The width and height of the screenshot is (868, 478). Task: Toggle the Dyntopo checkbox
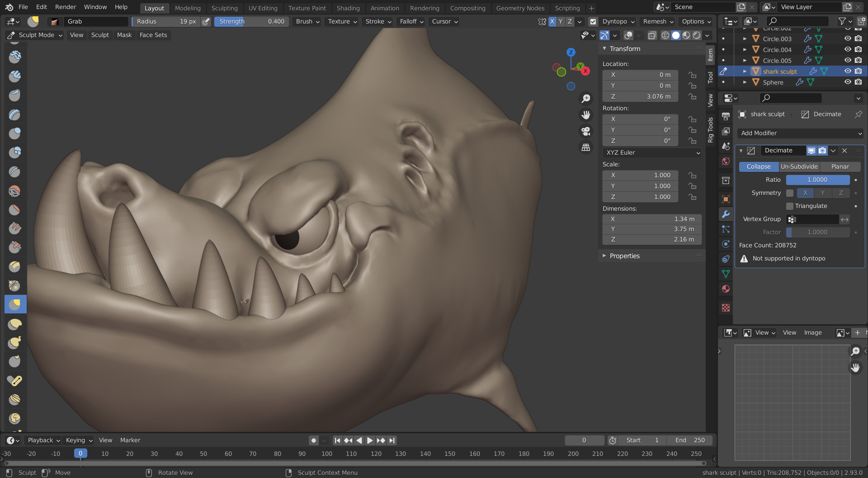pos(593,22)
